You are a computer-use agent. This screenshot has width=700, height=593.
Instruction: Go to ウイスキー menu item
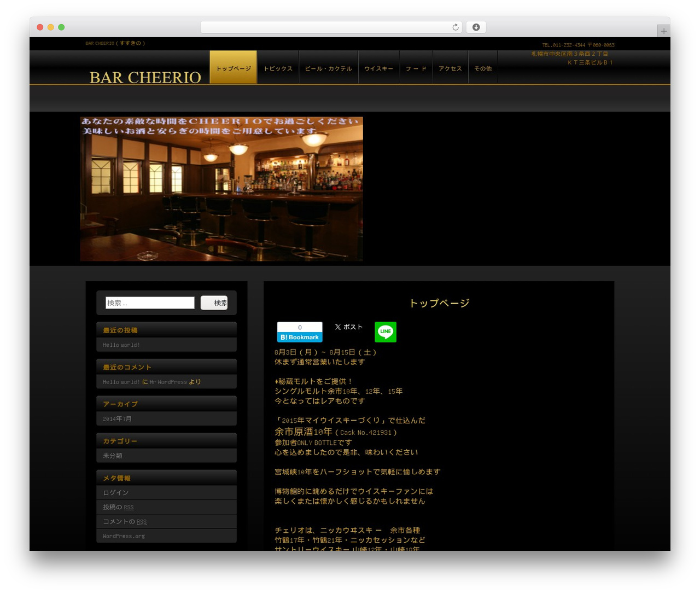coord(378,67)
